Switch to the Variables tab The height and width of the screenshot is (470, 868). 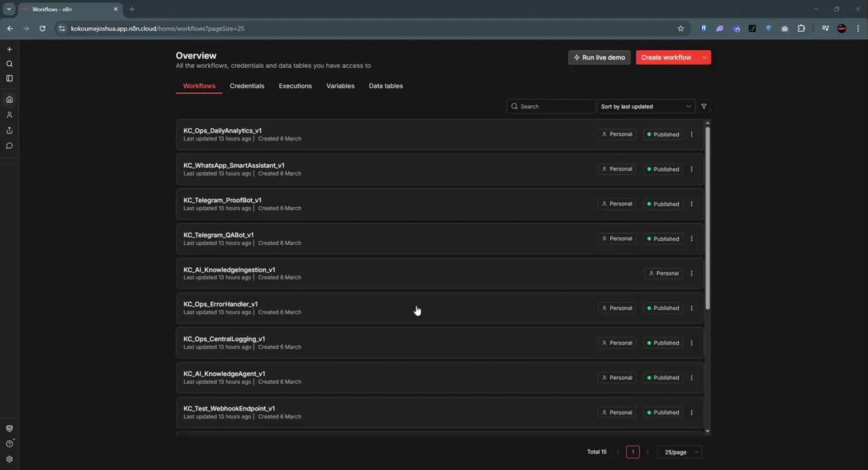[x=340, y=86]
